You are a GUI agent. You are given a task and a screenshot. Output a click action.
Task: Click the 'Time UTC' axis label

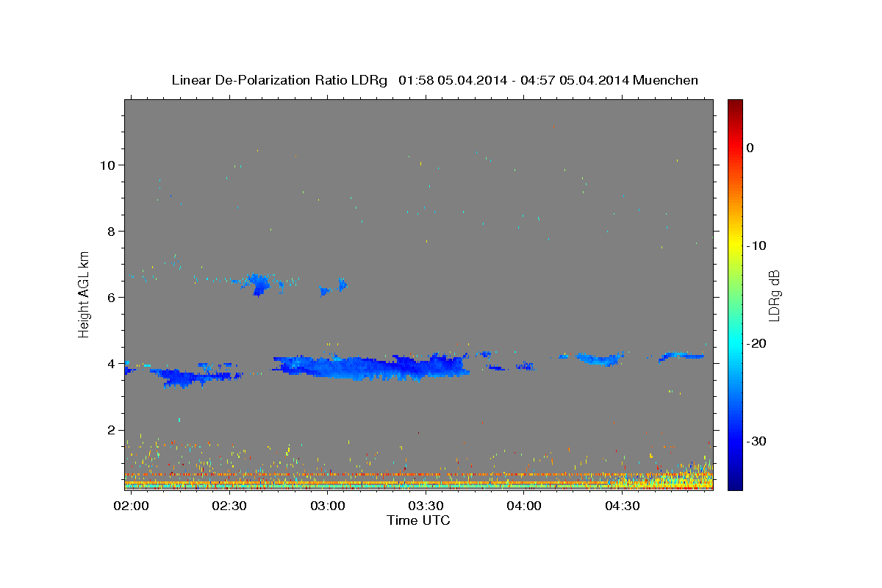tap(418, 521)
